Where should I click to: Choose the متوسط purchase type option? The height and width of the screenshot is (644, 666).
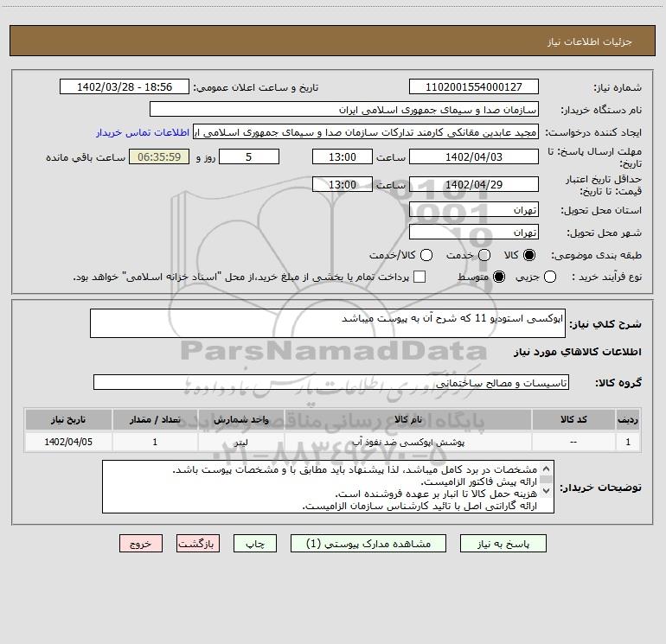(499, 277)
